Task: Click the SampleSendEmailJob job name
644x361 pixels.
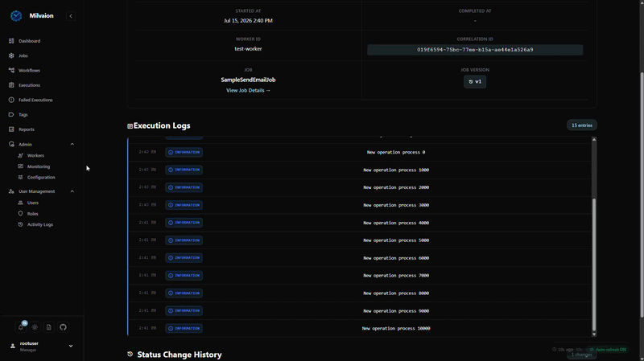Action: tap(248, 80)
